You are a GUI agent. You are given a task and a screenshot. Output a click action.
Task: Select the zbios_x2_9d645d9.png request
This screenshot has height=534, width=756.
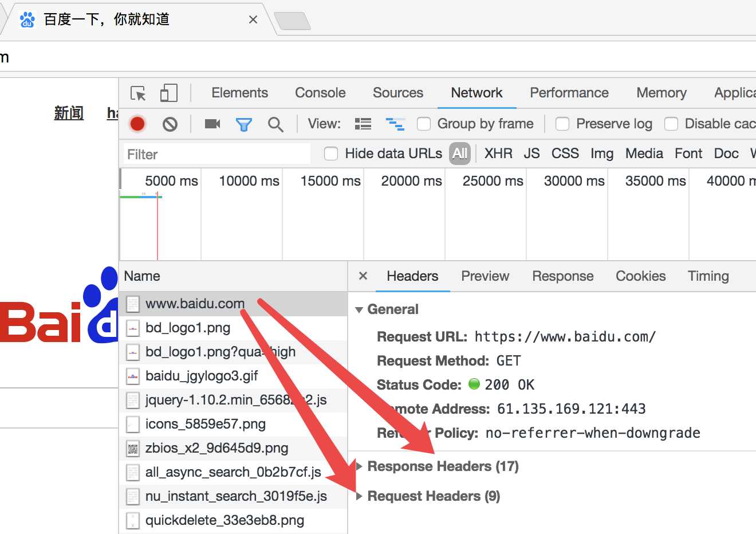pyautogui.click(x=233, y=448)
